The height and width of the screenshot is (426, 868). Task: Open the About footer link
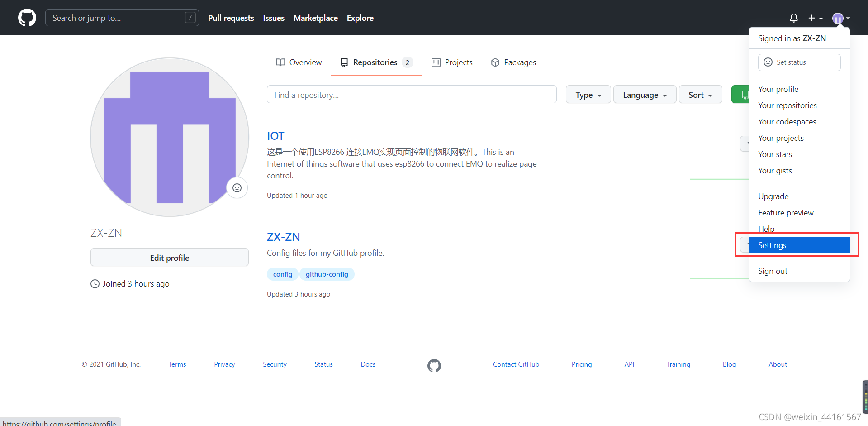click(778, 364)
